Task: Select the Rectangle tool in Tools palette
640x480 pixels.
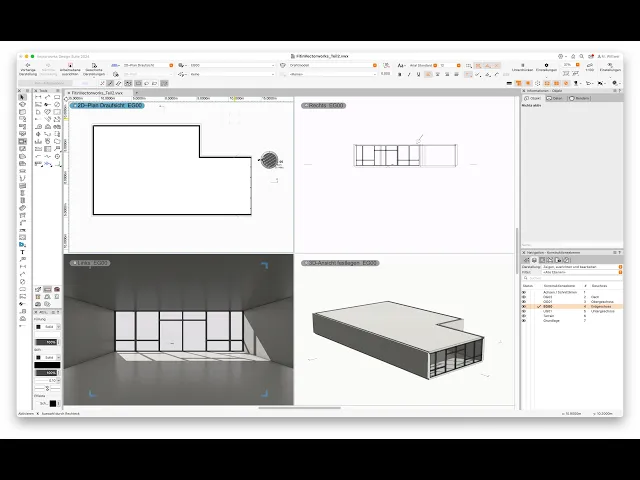Action: pos(57,97)
